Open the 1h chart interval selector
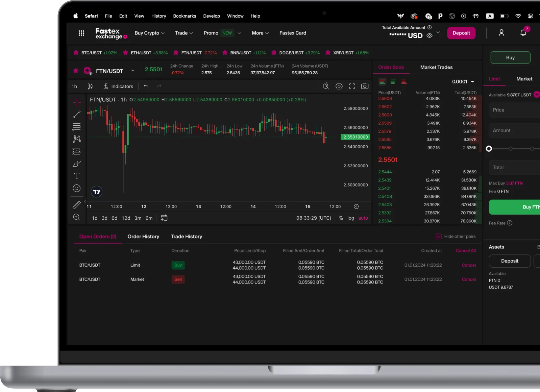 click(x=74, y=86)
